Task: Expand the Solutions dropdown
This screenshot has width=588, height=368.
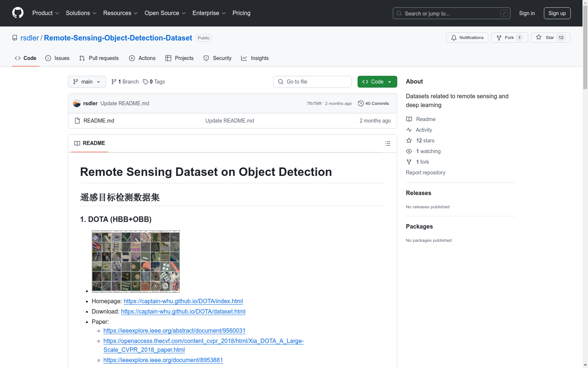Action: tap(81, 13)
